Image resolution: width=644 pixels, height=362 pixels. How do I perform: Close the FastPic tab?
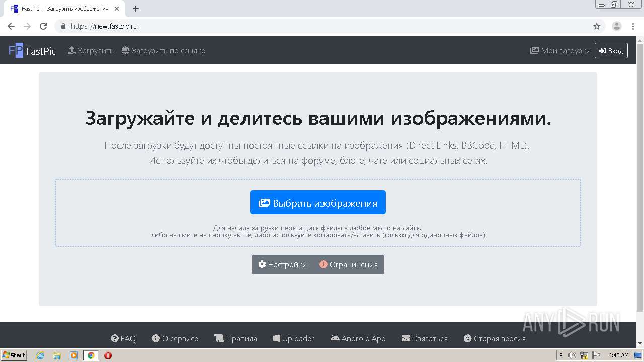(117, 9)
